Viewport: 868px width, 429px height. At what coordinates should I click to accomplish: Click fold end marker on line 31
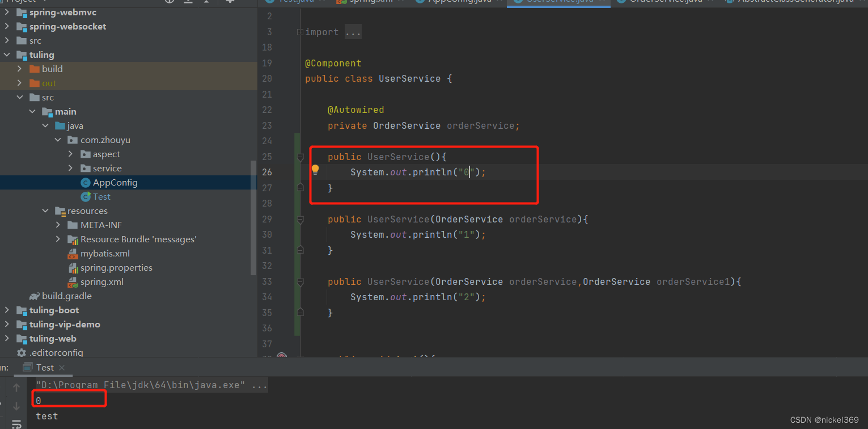(x=300, y=250)
